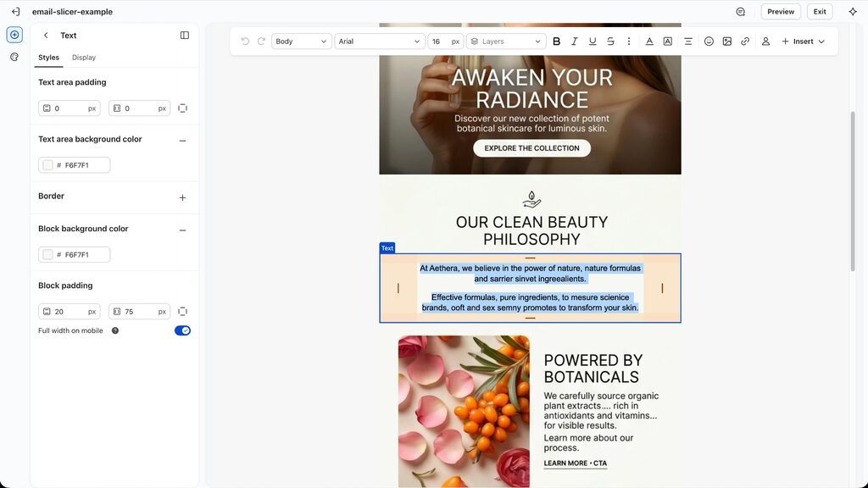Open more formatting options (three dots)
868x488 pixels.
coord(629,42)
